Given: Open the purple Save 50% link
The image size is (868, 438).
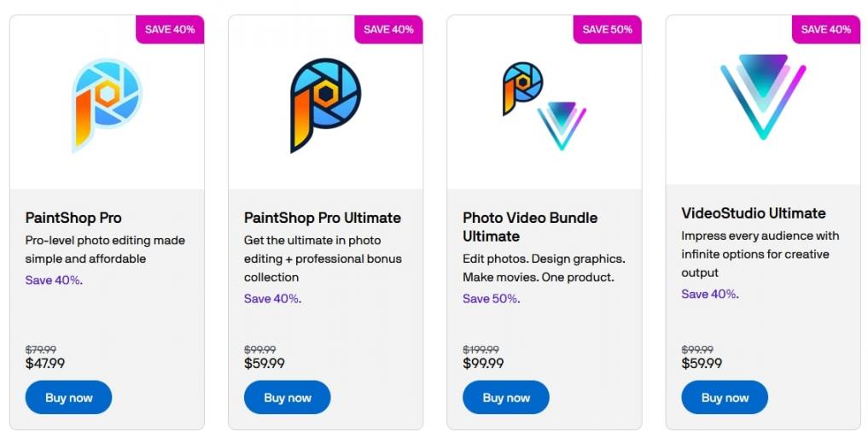Looking at the screenshot, I should (x=490, y=299).
